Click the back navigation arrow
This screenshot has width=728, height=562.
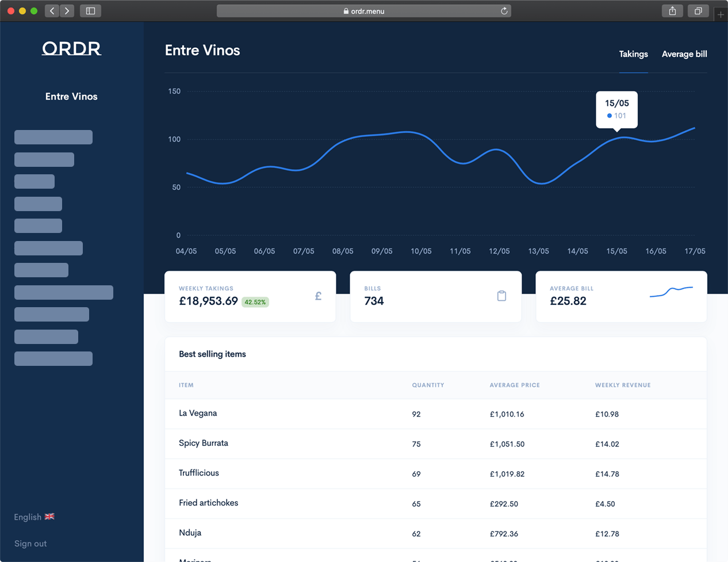(51, 10)
